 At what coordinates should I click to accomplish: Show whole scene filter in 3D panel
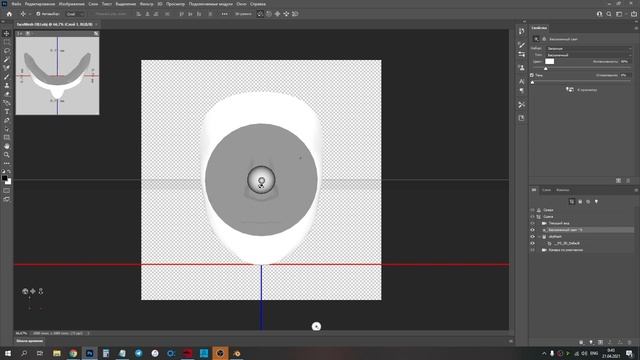[572, 202]
